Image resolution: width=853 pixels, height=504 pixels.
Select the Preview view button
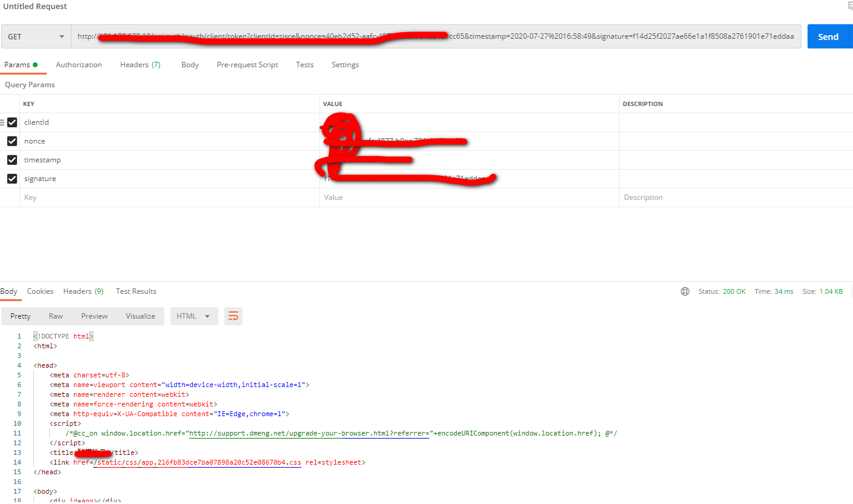click(x=95, y=316)
